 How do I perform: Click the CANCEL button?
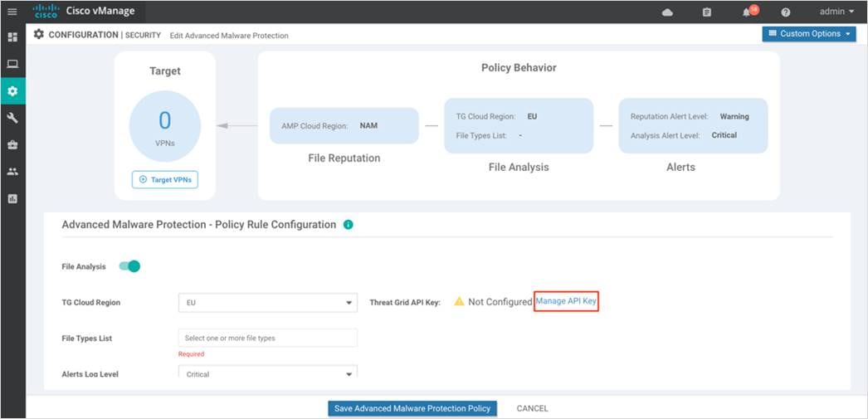[532, 408]
